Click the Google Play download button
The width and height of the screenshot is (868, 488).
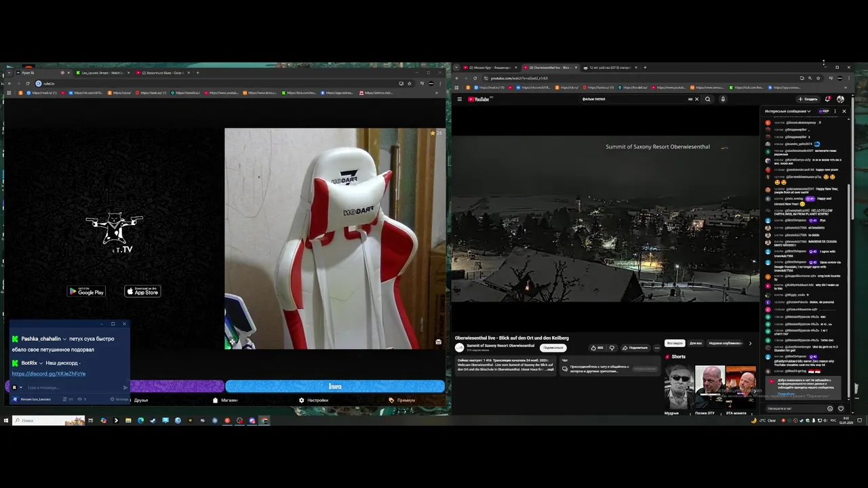coord(86,291)
